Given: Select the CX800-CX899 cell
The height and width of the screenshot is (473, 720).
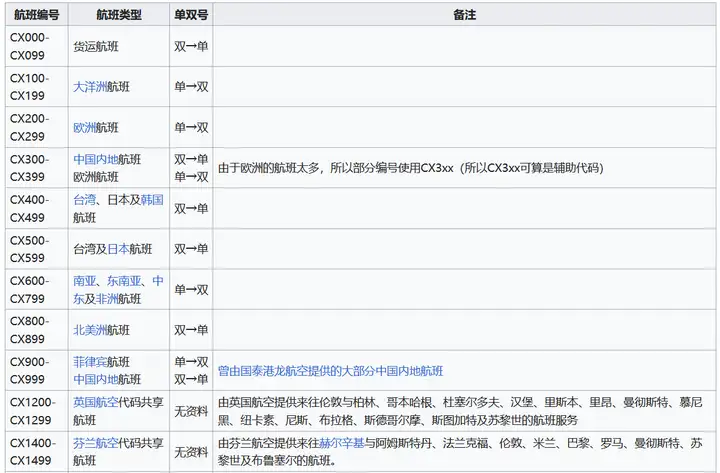Looking at the screenshot, I should click(x=37, y=330).
